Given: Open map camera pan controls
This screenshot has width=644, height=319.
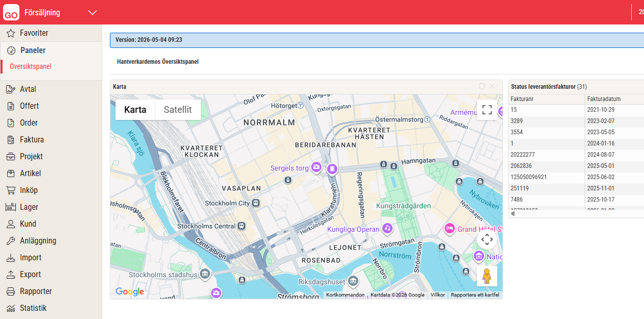Looking at the screenshot, I should [x=487, y=239].
